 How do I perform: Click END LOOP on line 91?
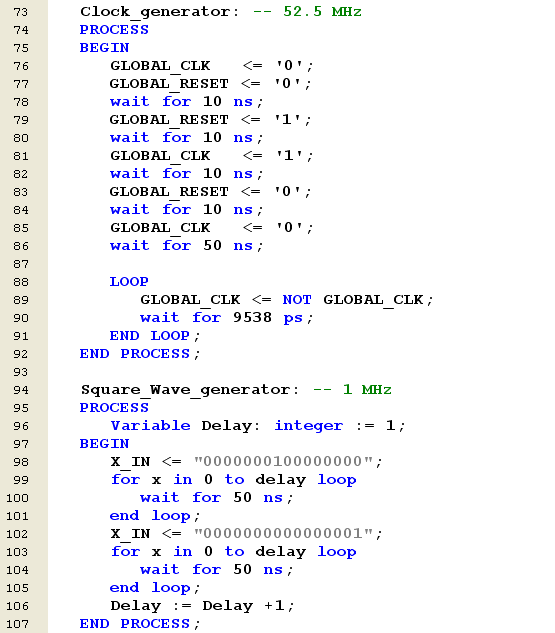tap(150, 336)
